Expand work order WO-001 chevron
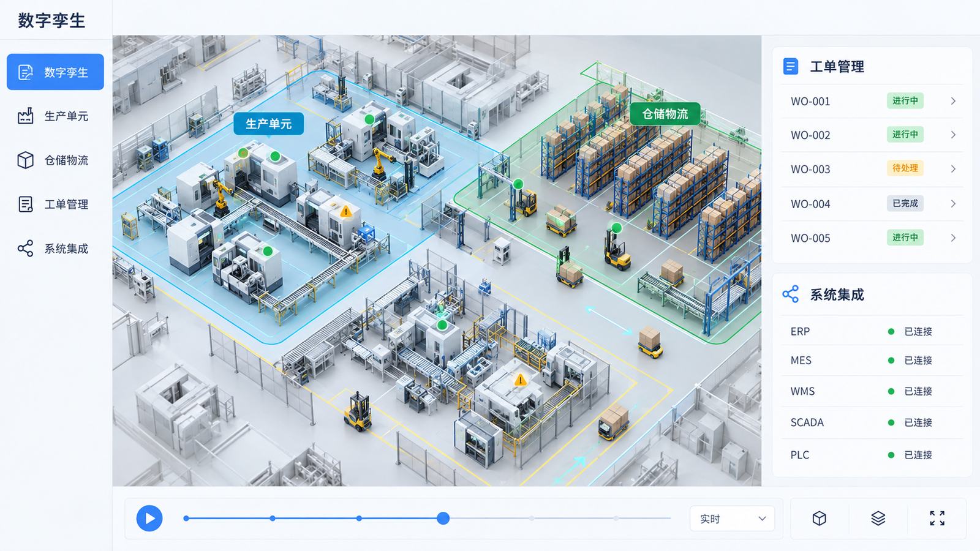This screenshot has height=551, width=980. [x=953, y=101]
